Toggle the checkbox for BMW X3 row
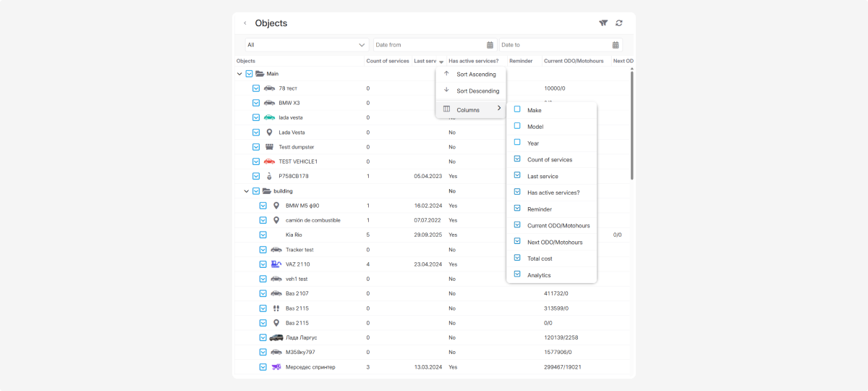868x391 pixels. 256,103
